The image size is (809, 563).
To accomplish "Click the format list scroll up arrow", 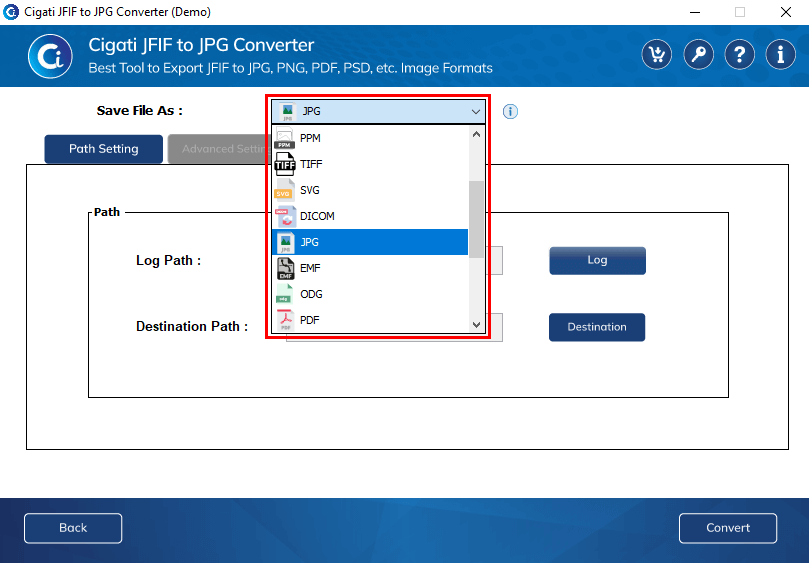I will coord(476,134).
